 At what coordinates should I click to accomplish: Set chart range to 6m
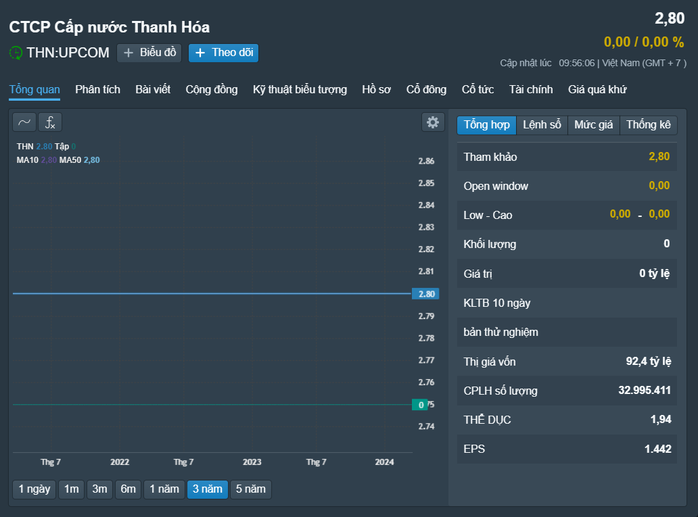(x=128, y=489)
